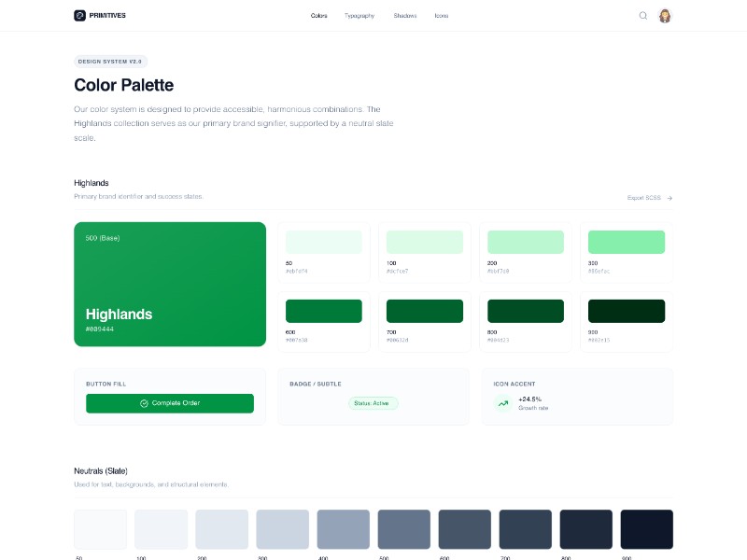Choose the Highlands 600 color swatch
The width and height of the screenshot is (747, 560).
[x=324, y=311]
